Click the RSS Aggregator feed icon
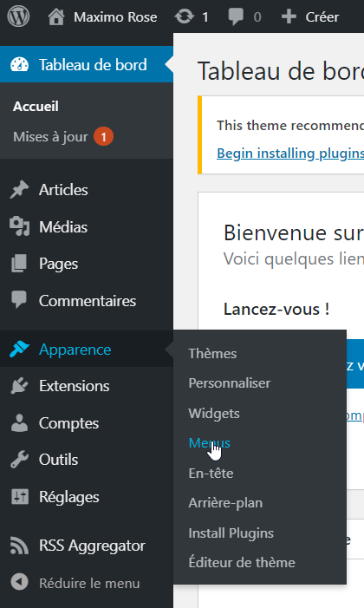The height and width of the screenshot is (608, 364). [19, 546]
